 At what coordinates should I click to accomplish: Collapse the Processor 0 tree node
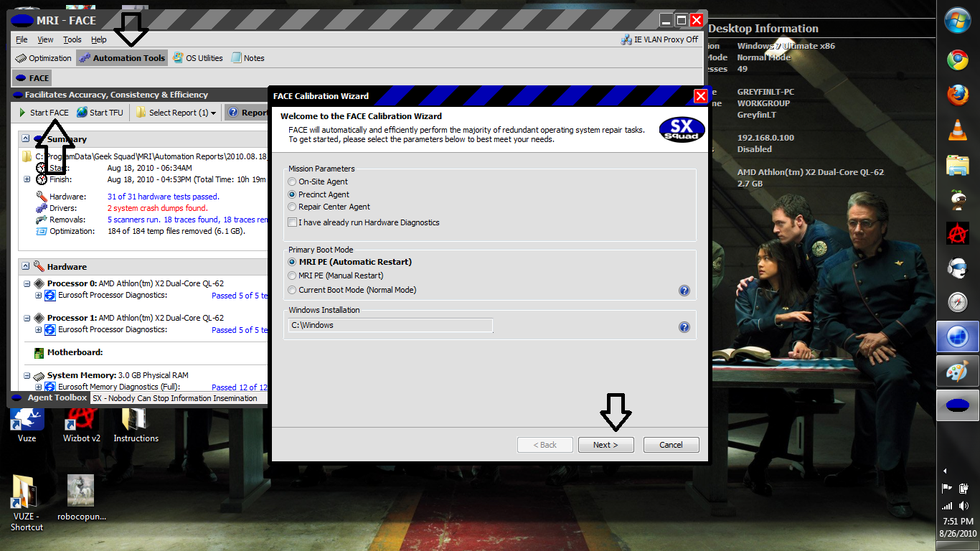[x=27, y=284]
